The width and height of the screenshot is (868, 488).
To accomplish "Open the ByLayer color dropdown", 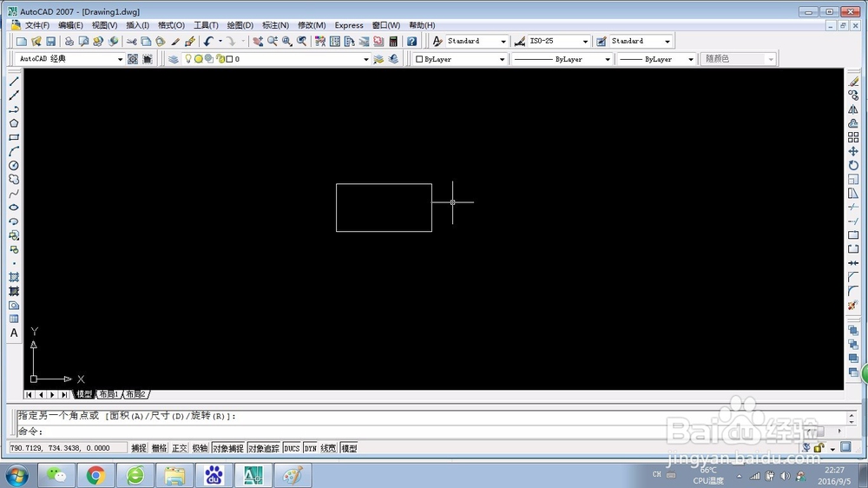I will pyautogui.click(x=502, y=59).
